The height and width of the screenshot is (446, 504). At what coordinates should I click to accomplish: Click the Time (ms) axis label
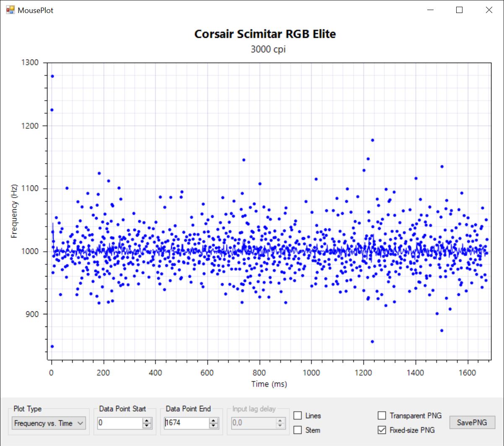269,383
